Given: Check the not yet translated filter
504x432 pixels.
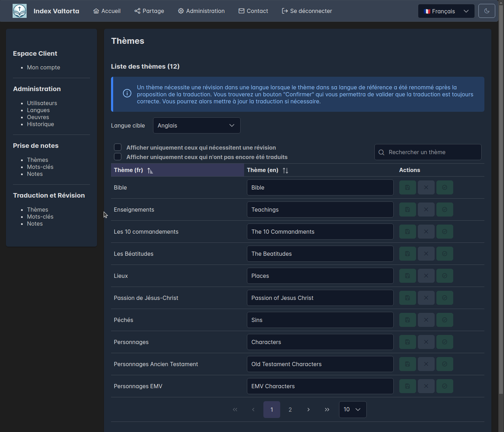Looking at the screenshot, I should tap(118, 157).
